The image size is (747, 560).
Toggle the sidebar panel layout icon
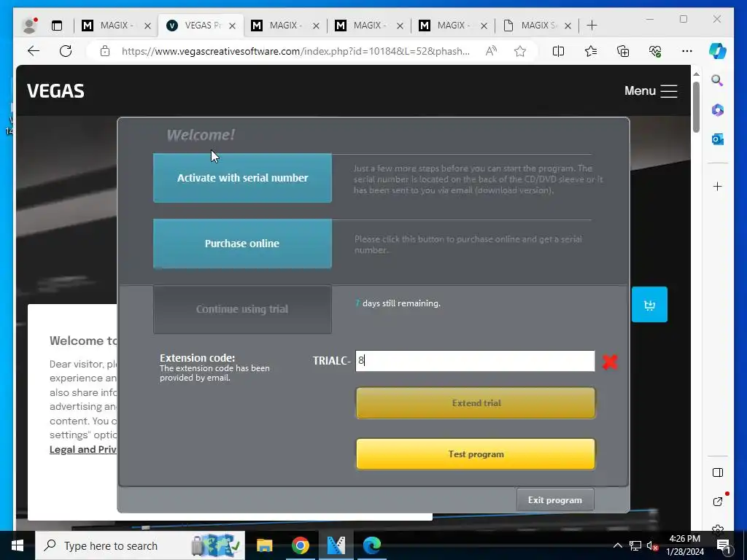(718, 472)
